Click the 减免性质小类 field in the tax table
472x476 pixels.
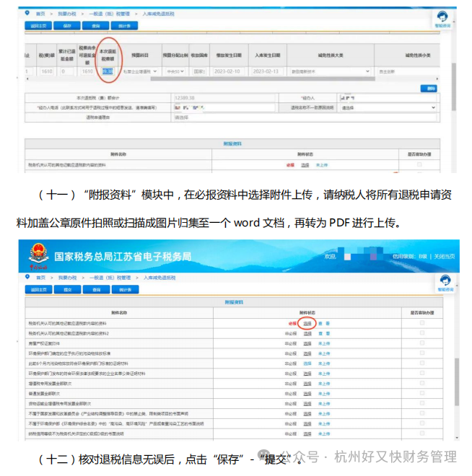point(407,71)
